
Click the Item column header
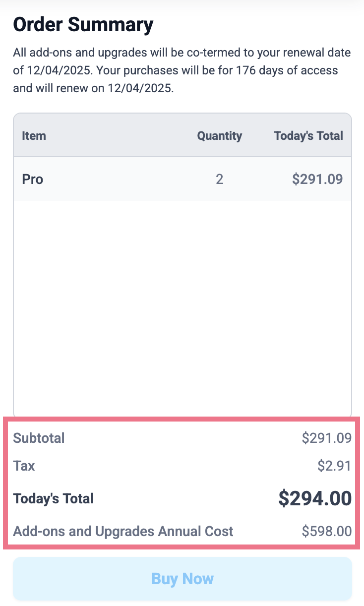click(34, 136)
